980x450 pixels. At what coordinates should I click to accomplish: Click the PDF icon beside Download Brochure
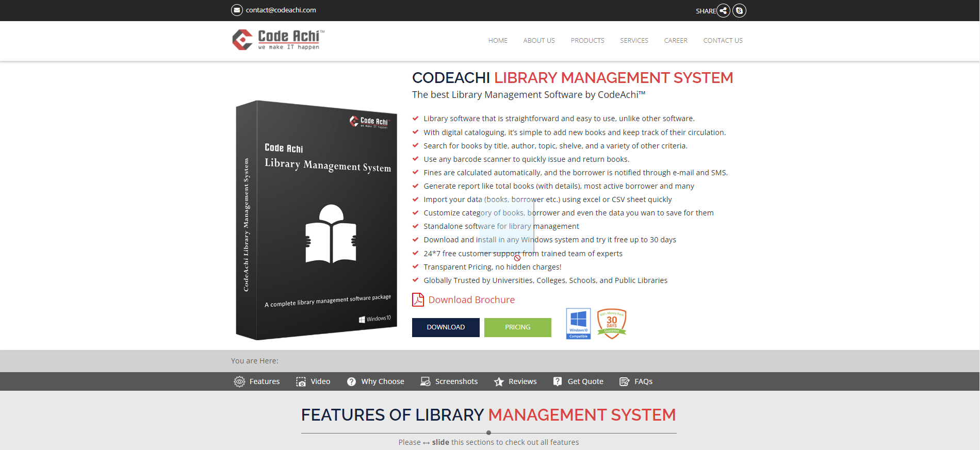tap(418, 299)
